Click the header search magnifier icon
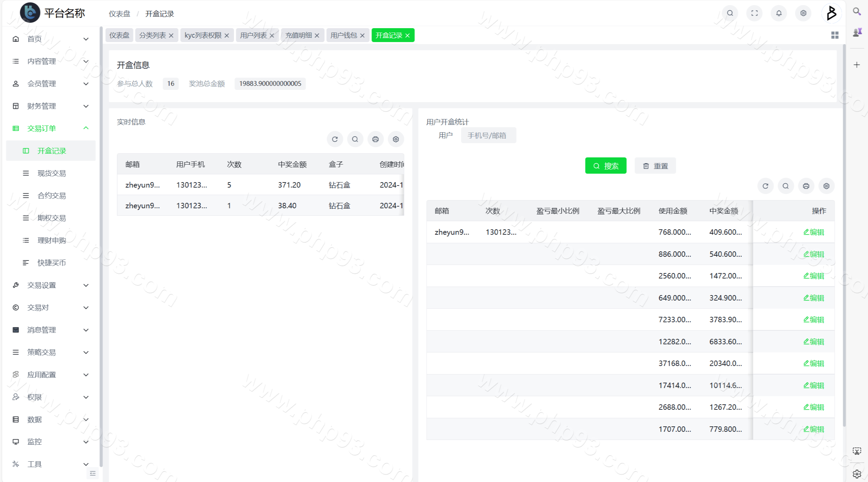868x482 pixels. coord(730,13)
